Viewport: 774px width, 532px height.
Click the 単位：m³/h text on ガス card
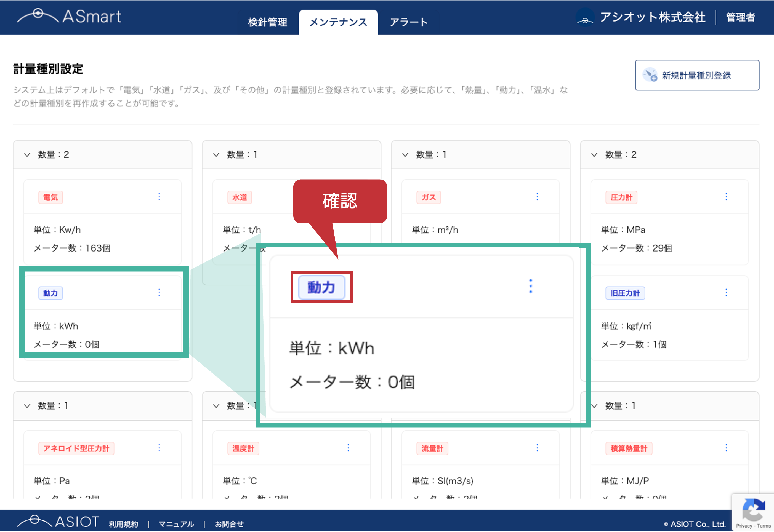(435, 230)
